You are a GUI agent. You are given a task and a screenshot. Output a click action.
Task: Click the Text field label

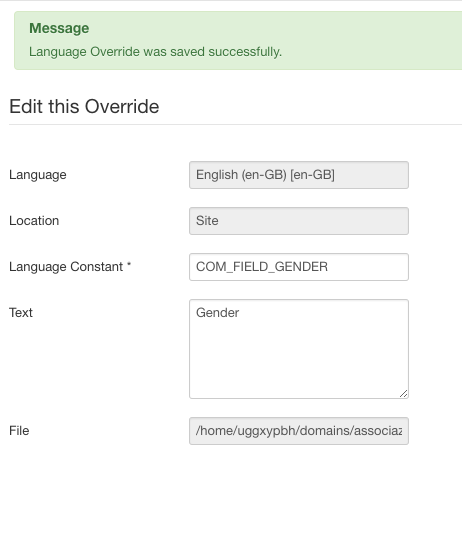click(x=21, y=313)
